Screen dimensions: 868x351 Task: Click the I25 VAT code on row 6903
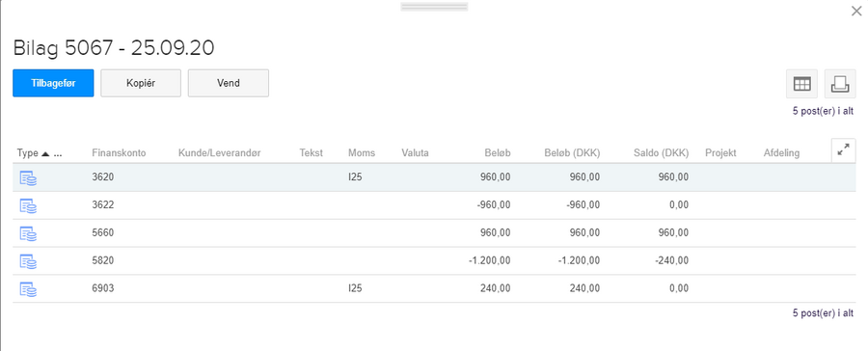pos(355,288)
